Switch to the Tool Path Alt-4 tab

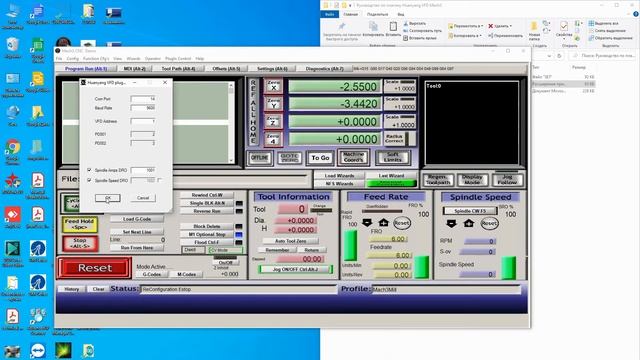(178, 69)
